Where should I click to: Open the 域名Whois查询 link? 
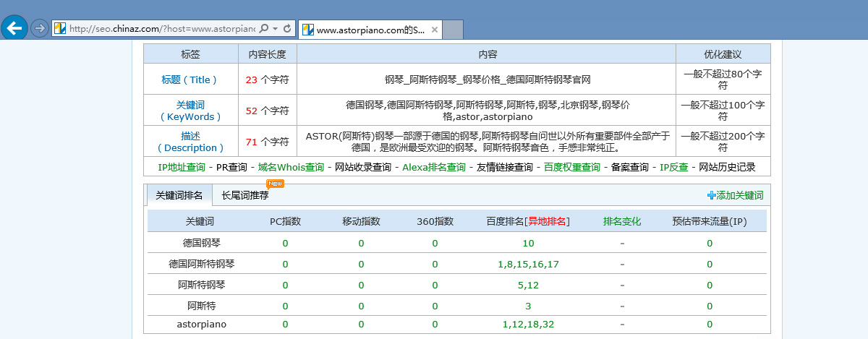291,167
